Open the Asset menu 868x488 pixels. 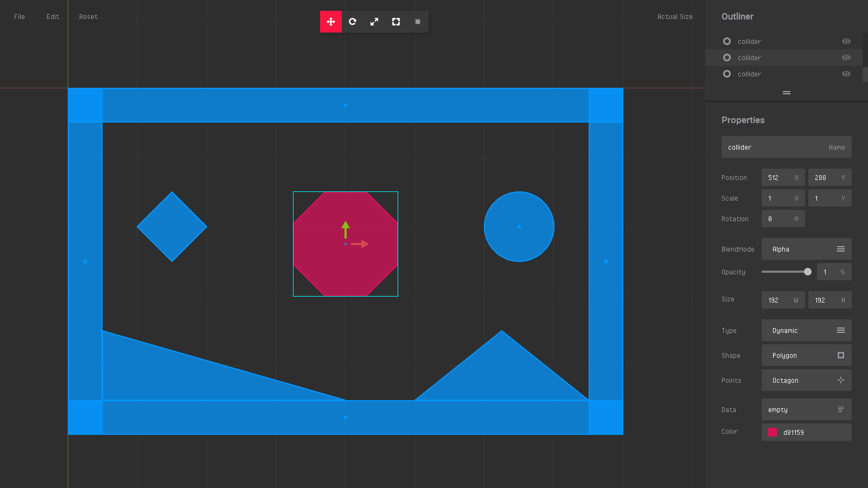click(88, 17)
